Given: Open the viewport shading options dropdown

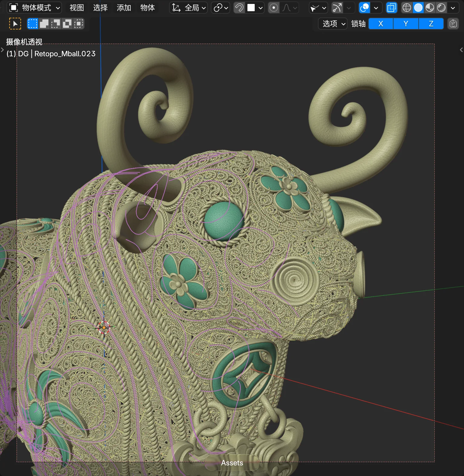Looking at the screenshot, I should (453, 8).
